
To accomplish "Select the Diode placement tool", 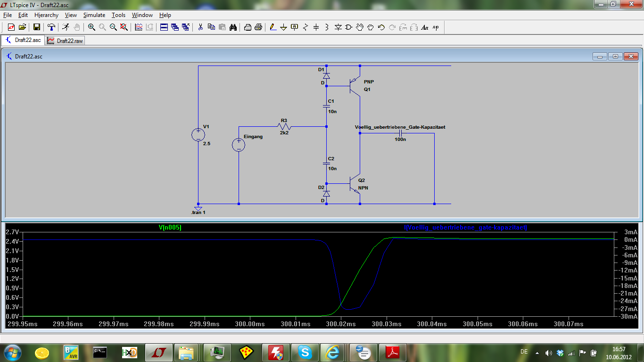I will click(338, 27).
